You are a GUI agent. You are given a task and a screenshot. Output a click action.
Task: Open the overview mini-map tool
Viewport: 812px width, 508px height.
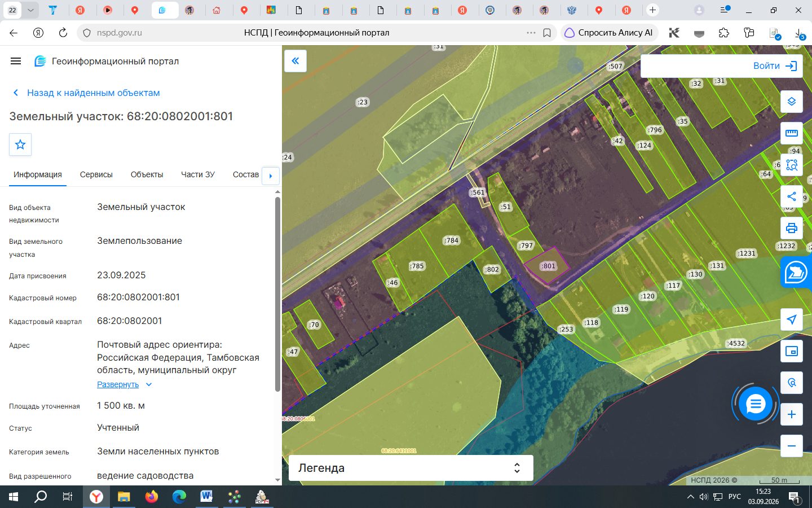click(x=792, y=351)
